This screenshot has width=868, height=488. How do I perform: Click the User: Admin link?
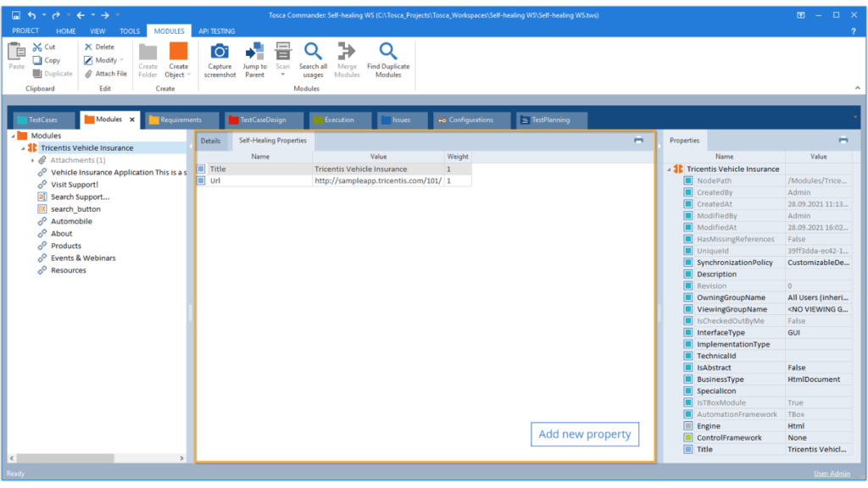832,474
